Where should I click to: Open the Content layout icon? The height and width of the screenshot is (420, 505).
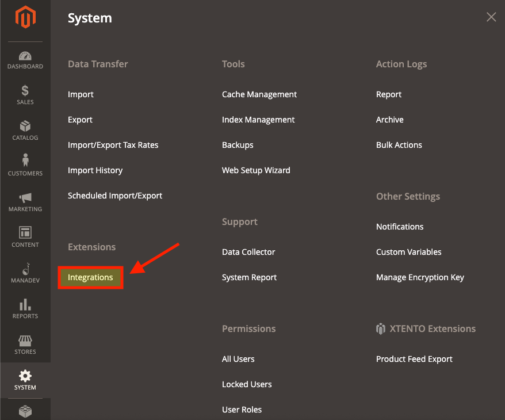pos(25,232)
